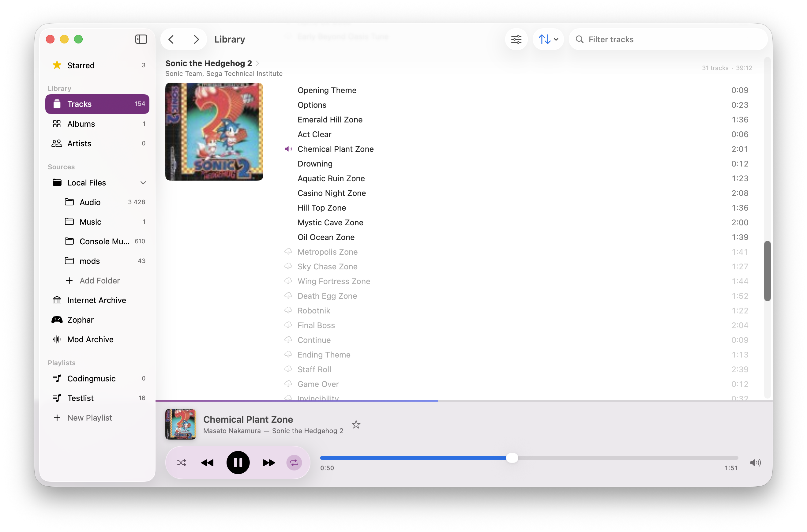Open the sort order dropdown

pyautogui.click(x=548, y=39)
